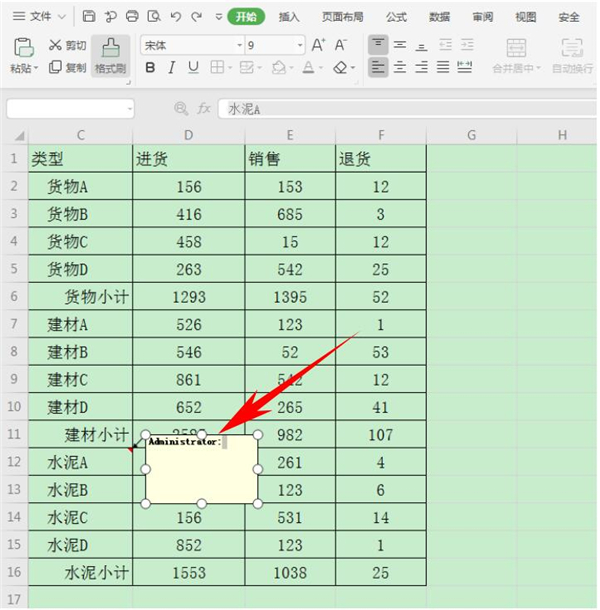Click the insert function fx icon

[x=204, y=108]
